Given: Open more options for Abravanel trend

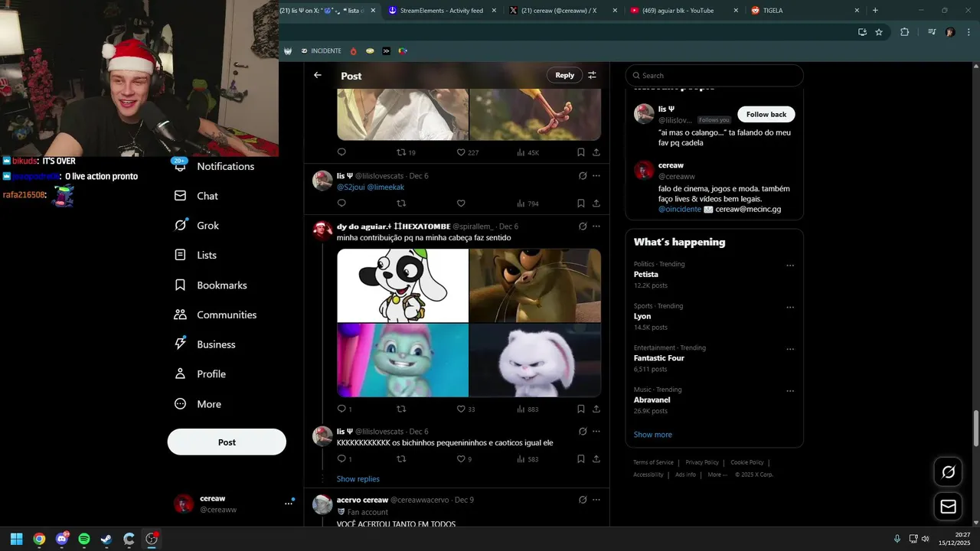Looking at the screenshot, I should point(790,391).
